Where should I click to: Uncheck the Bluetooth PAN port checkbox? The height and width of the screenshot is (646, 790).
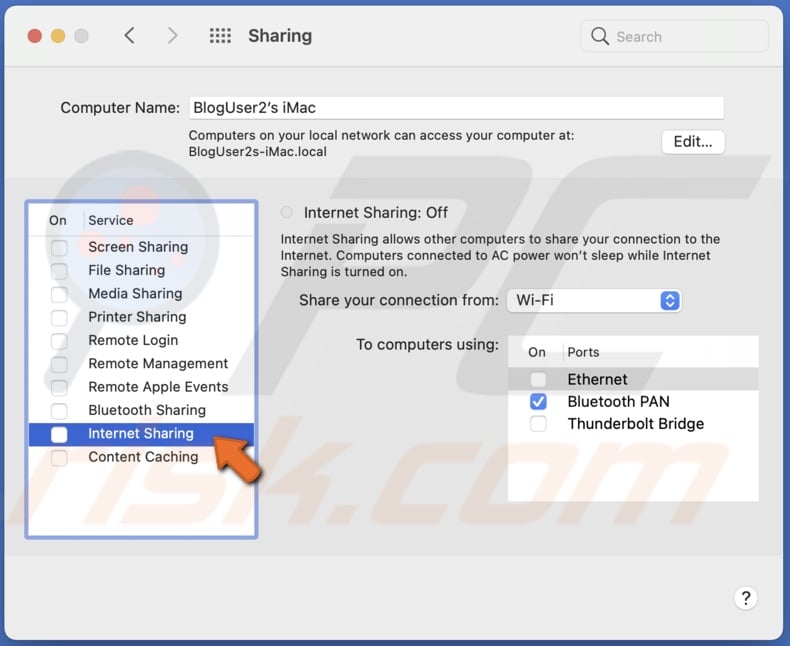click(538, 402)
